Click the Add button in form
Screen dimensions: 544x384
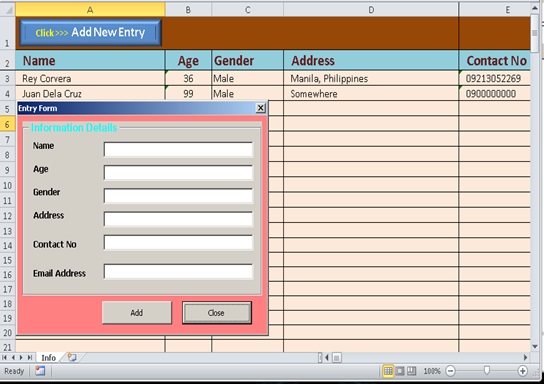[x=137, y=313]
